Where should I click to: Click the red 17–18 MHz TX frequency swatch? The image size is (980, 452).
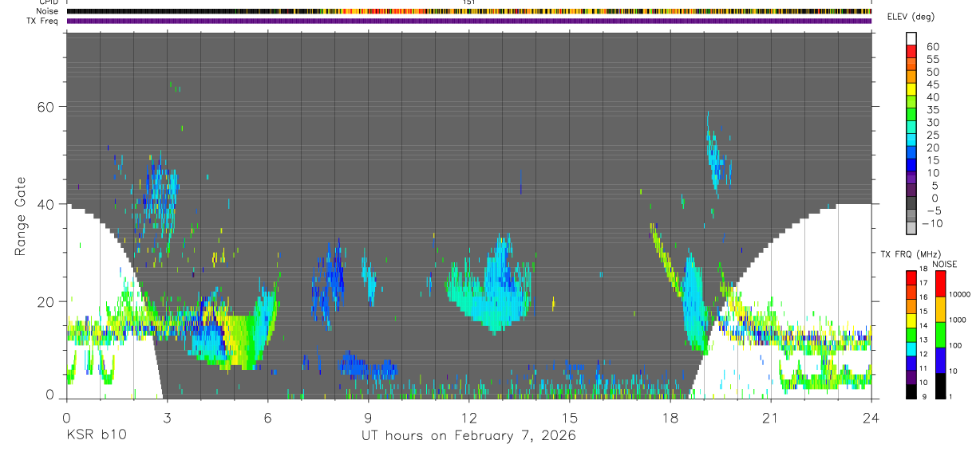[x=911, y=277]
